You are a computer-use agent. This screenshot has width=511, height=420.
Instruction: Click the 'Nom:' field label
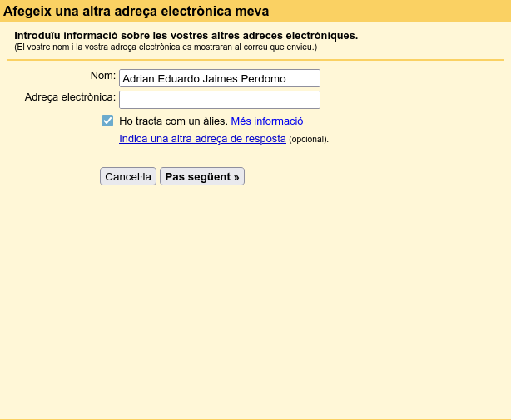[102, 76]
